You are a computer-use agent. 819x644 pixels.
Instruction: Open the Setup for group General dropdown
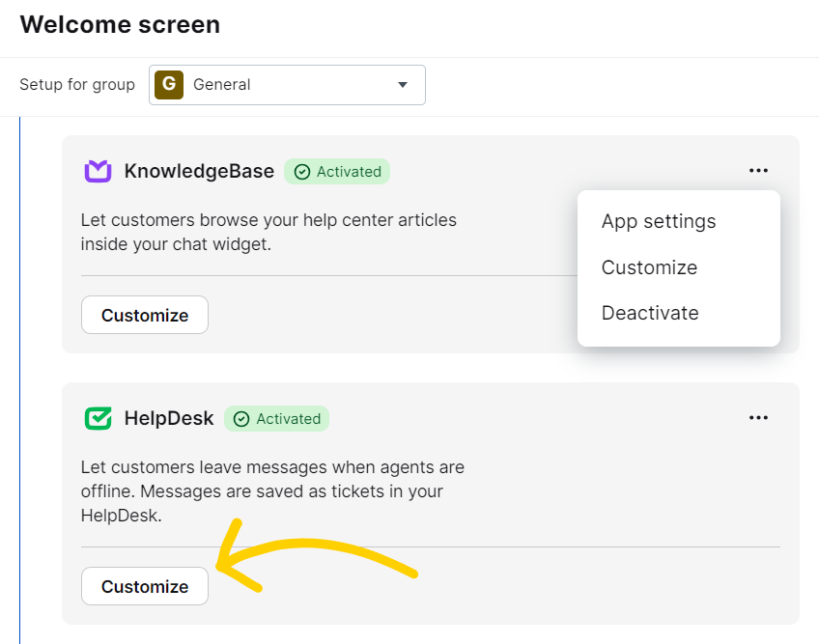coord(287,85)
